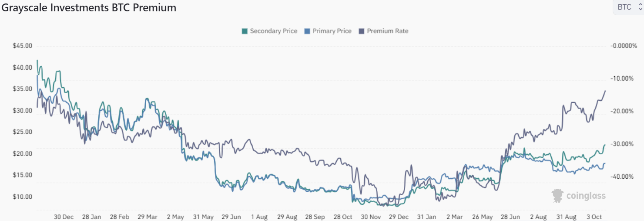
Task: Click the dark purple Premium Rate swatch
Action: tap(361, 31)
